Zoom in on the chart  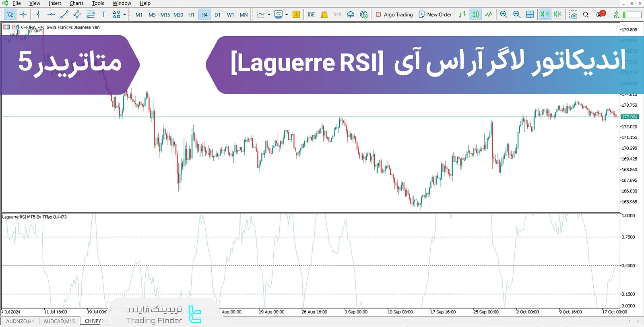tap(504, 14)
